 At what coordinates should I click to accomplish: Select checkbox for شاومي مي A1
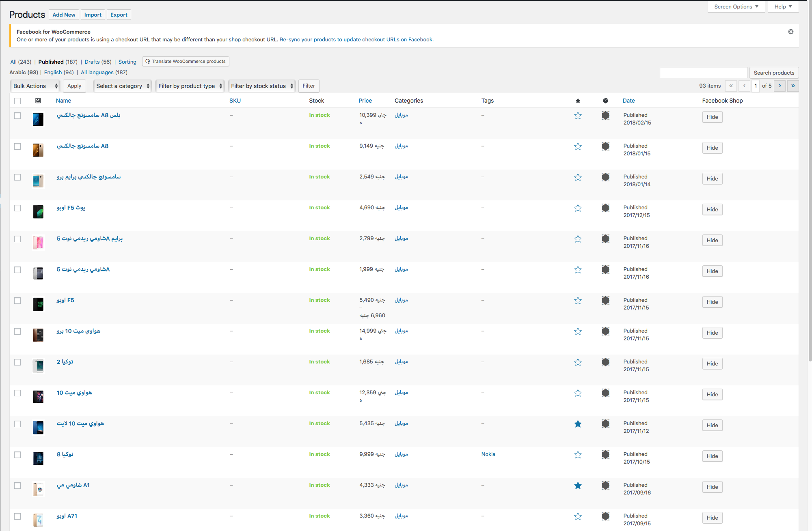17,486
